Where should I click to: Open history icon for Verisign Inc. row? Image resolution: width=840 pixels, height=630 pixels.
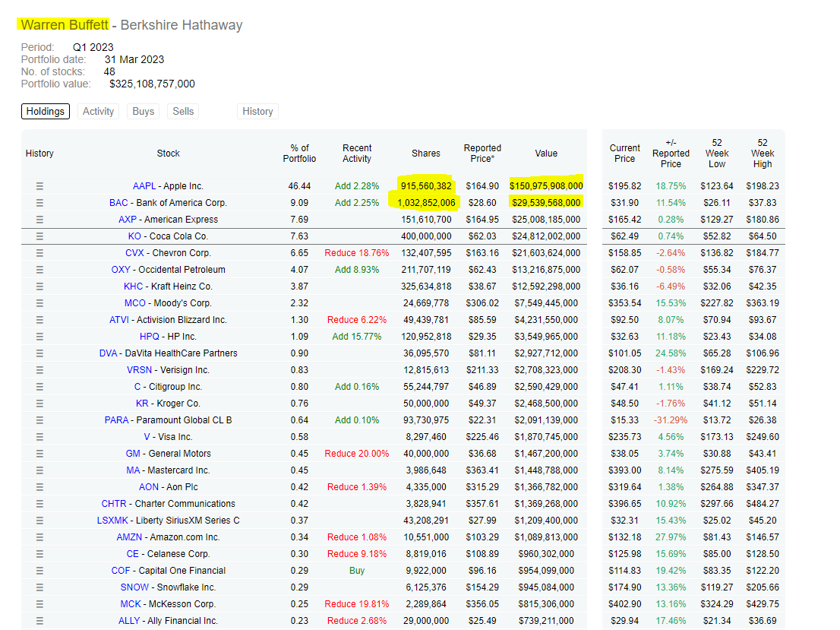[39, 370]
